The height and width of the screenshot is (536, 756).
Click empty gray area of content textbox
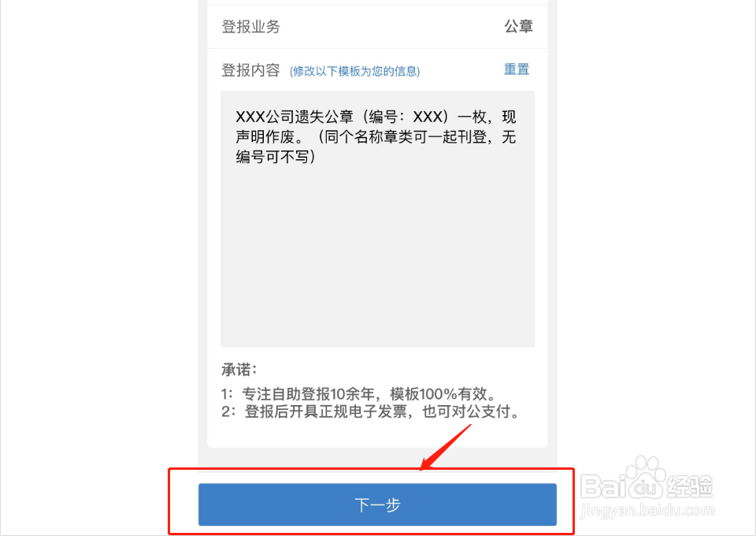click(x=377, y=255)
